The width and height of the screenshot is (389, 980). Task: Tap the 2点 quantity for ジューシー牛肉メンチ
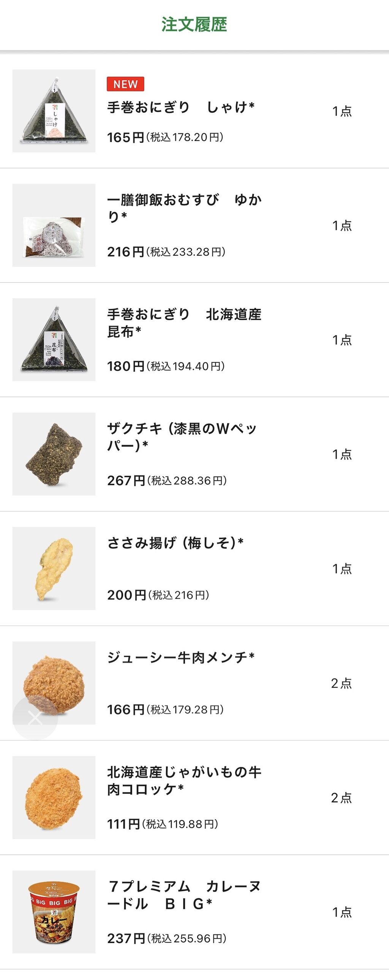(x=341, y=683)
